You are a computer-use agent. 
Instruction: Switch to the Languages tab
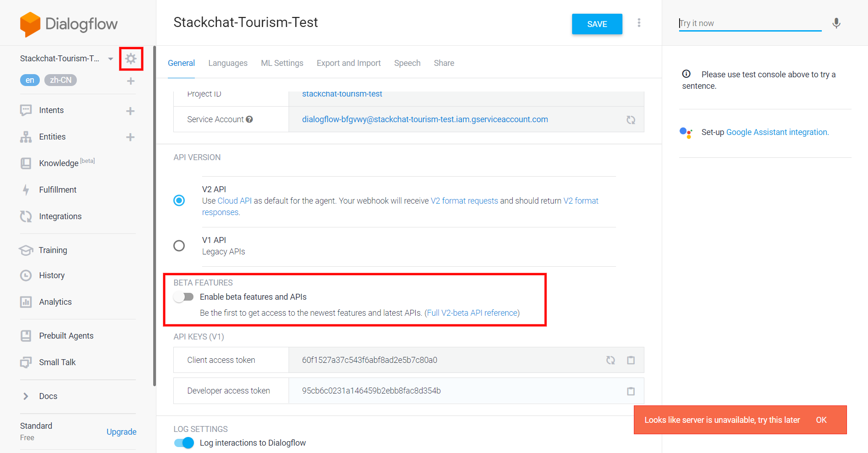(x=228, y=63)
